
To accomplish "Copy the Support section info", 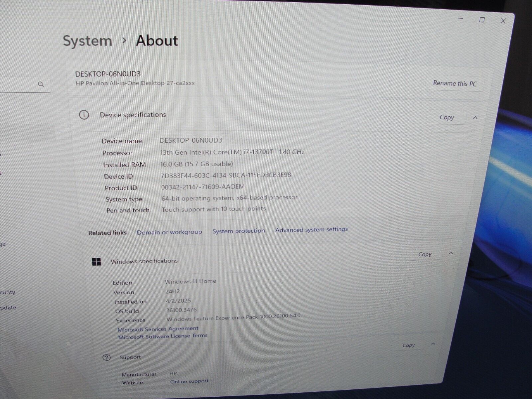I will [408, 345].
